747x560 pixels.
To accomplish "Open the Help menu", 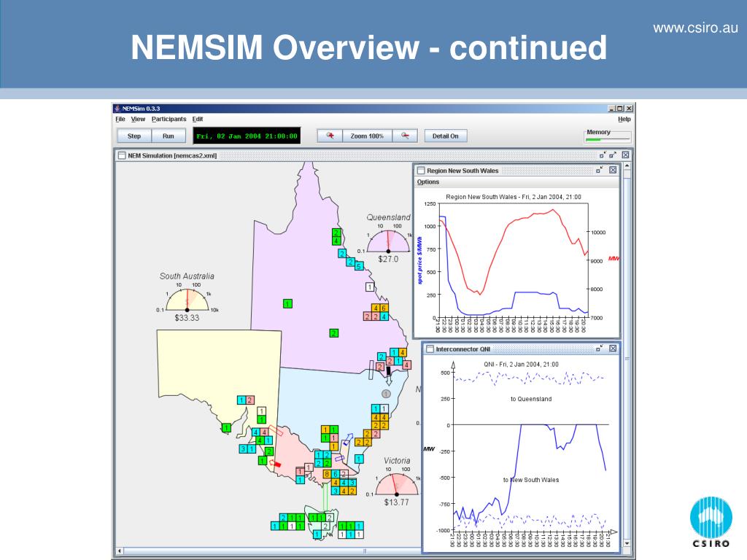I will coord(624,119).
